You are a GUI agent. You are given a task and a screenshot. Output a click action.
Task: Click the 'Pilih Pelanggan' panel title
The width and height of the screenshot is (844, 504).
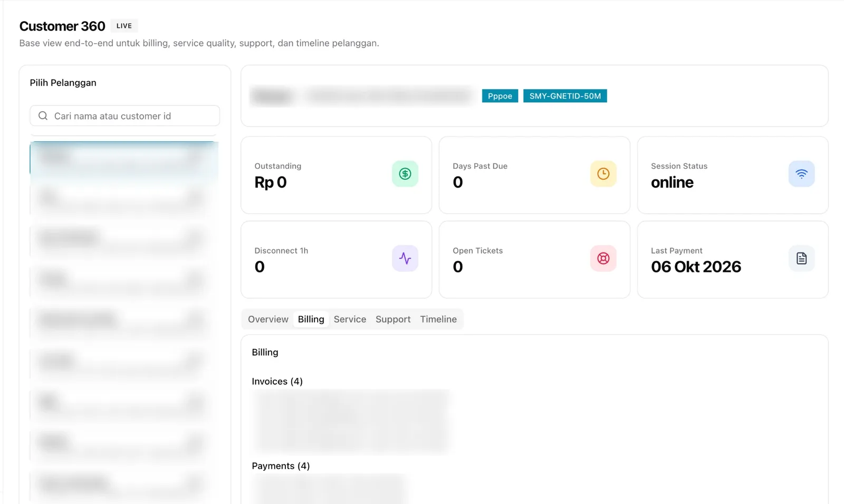(63, 83)
